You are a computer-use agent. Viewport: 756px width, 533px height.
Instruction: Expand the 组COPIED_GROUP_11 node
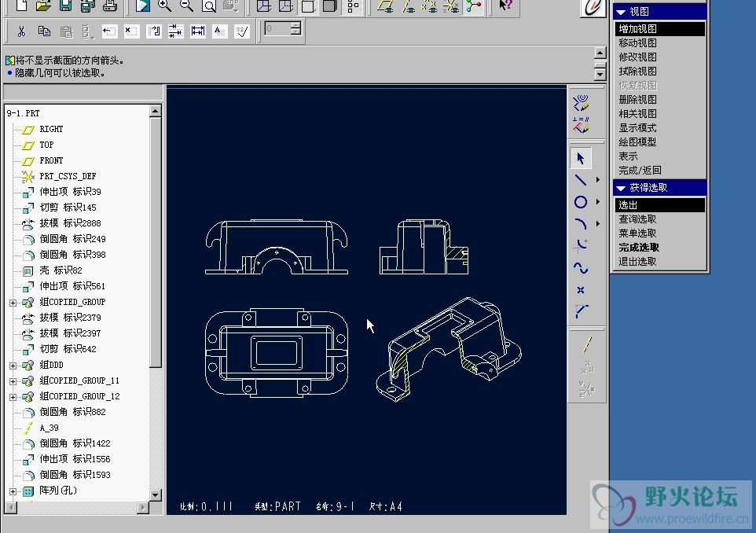(x=13, y=381)
